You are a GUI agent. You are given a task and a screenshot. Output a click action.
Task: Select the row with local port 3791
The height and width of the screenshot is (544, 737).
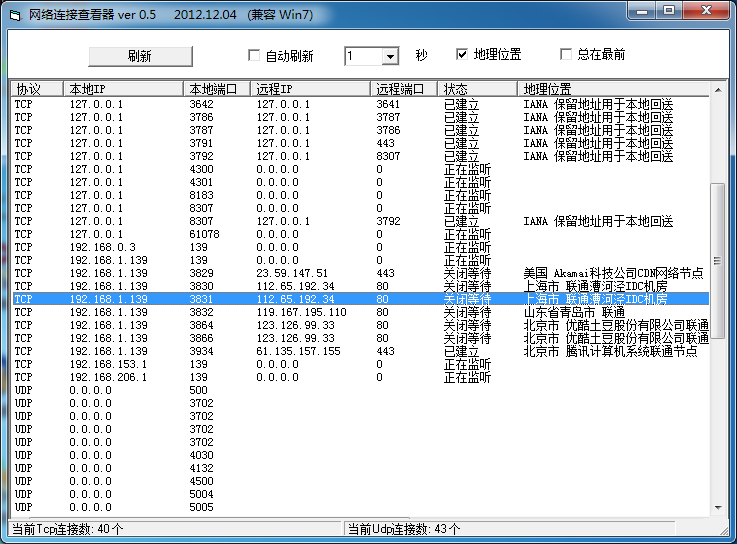(361, 143)
